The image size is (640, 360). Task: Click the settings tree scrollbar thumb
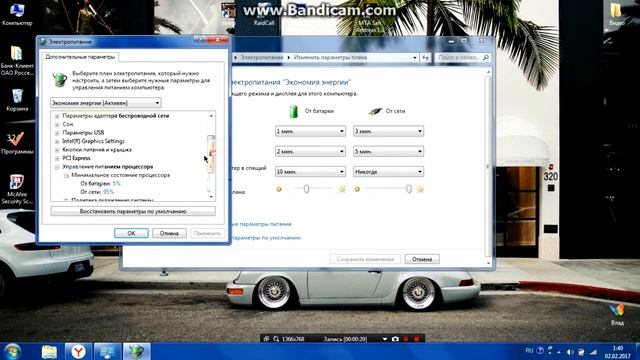coord(211,154)
